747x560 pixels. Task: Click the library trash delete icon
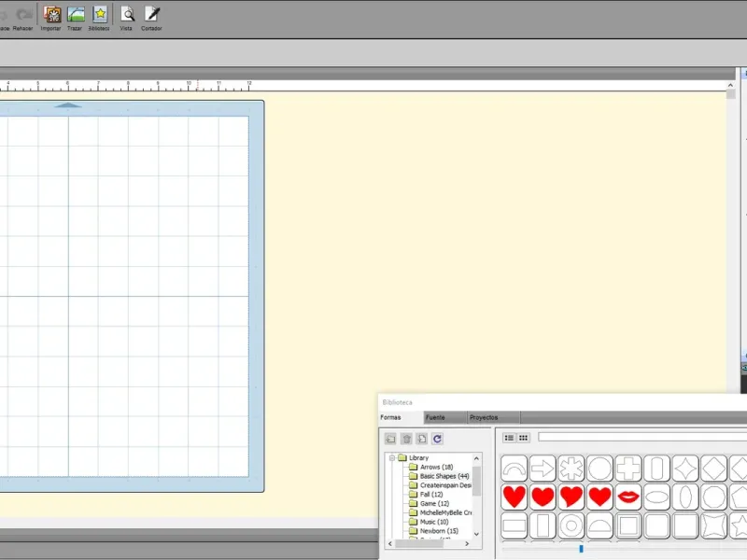[406, 439]
